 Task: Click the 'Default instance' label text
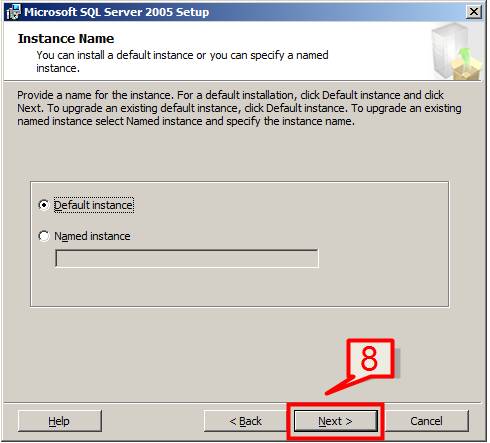click(x=94, y=205)
